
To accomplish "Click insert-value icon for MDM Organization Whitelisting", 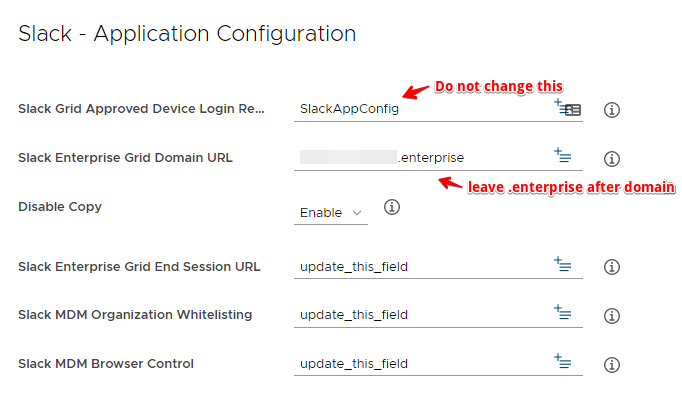I will 562,313.
